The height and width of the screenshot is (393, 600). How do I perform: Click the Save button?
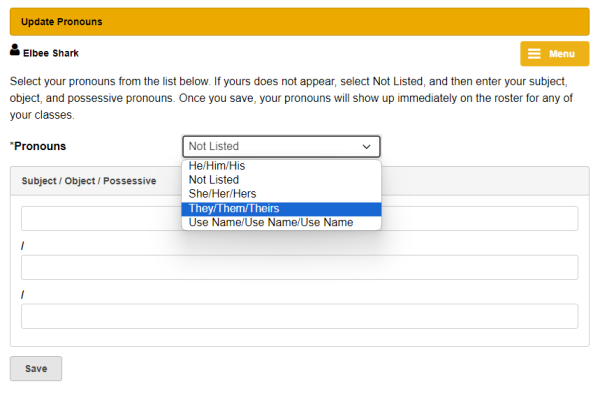coord(36,369)
